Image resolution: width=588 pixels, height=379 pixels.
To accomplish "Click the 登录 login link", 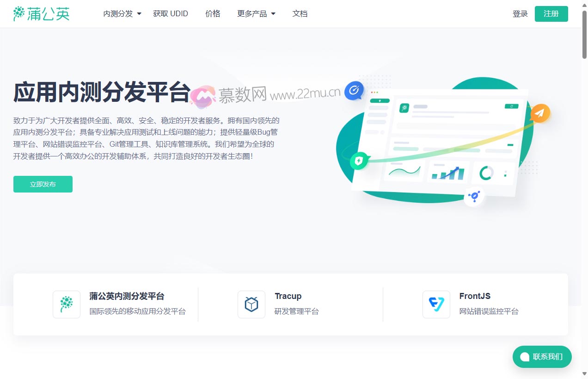I will click(520, 14).
